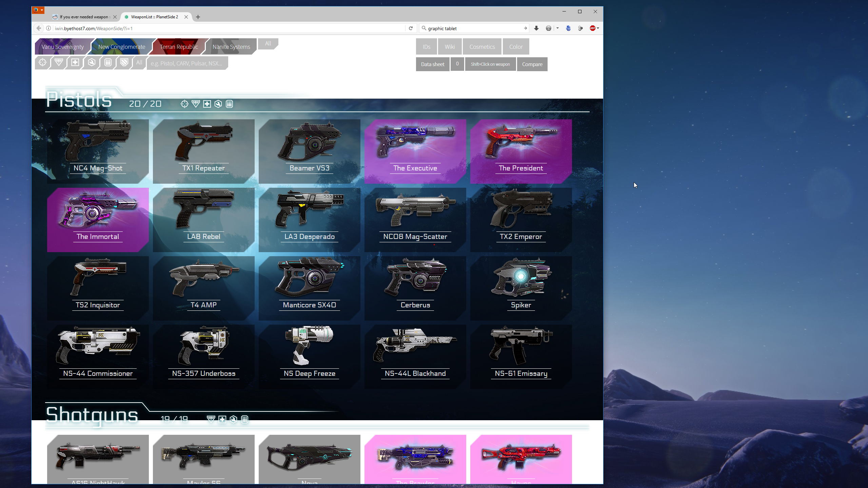This screenshot has width=868, height=488.
Task: Toggle the Nanite Systems faction filter
Action: tap(231, 47)
